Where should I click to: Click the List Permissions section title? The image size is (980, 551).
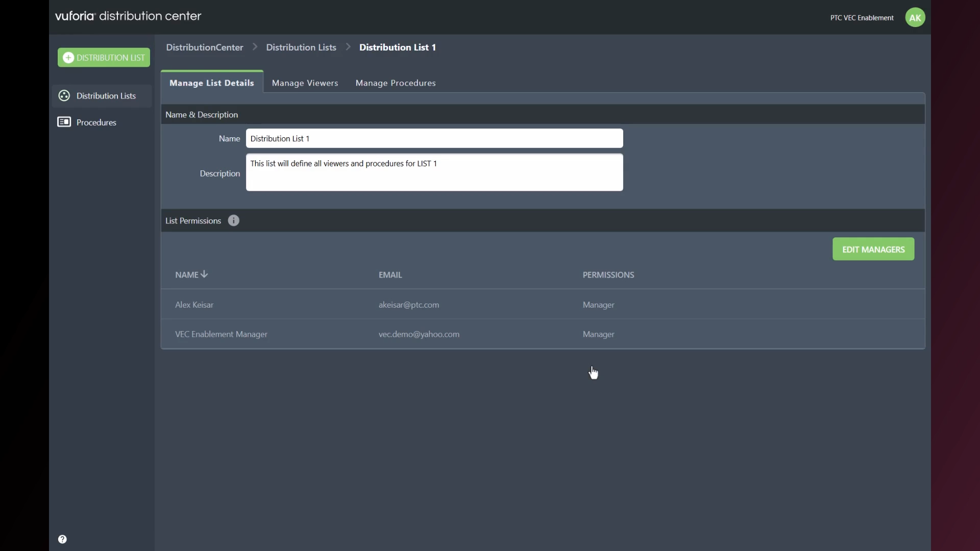pyautogui.click(x=193, y=220)
